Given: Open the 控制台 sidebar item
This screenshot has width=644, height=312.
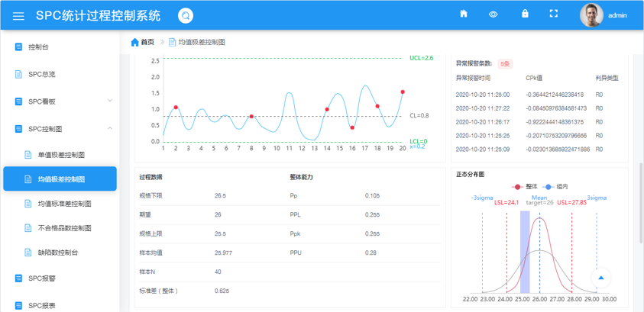Looking at the screenshot, I should point(38,47).
